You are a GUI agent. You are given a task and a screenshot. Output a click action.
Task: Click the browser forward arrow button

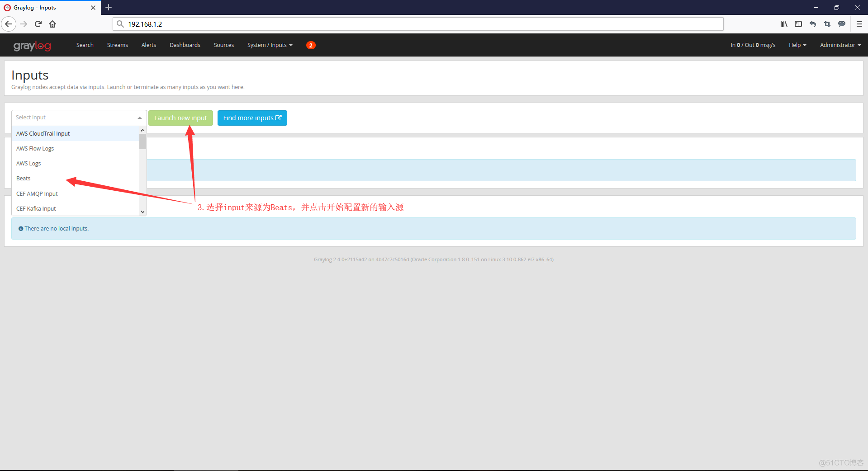[24, 24]
